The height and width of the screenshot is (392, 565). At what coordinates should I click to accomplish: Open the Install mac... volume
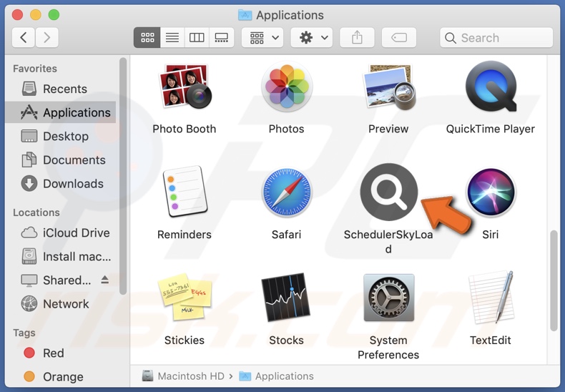[x=61, y=257]
